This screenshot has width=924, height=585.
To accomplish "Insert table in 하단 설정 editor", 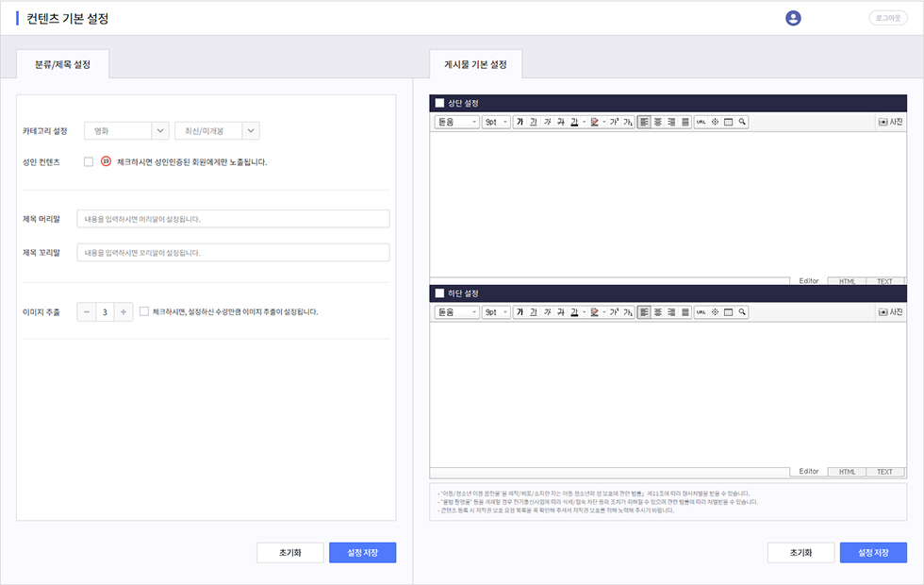I will click(x=729, y=311).
